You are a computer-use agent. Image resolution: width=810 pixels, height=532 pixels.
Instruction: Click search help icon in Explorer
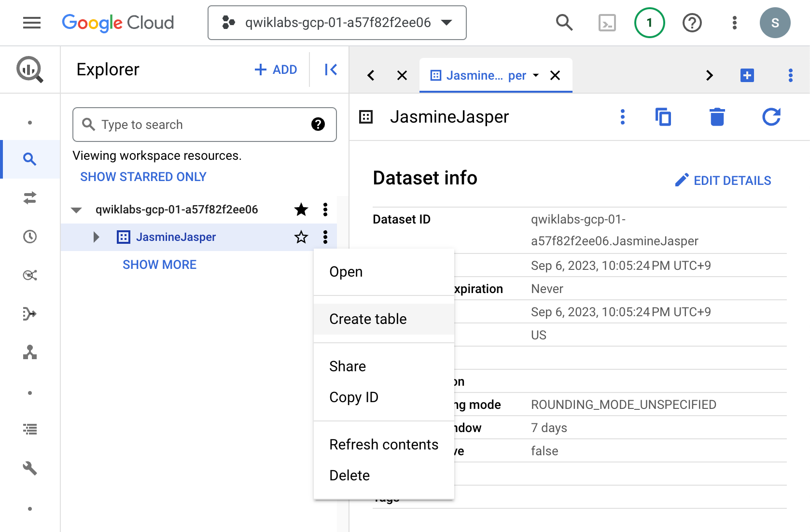point(318,125)
